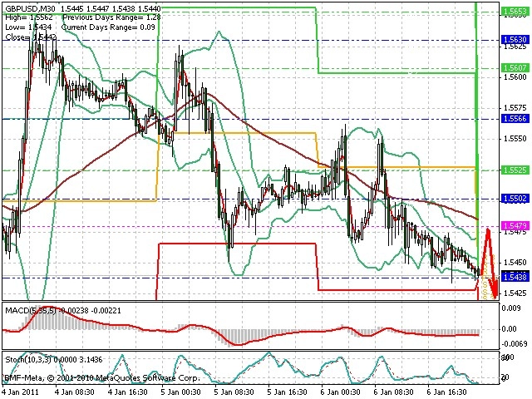Select the 5 Jan 08:30 time marker

click(234, 392)
